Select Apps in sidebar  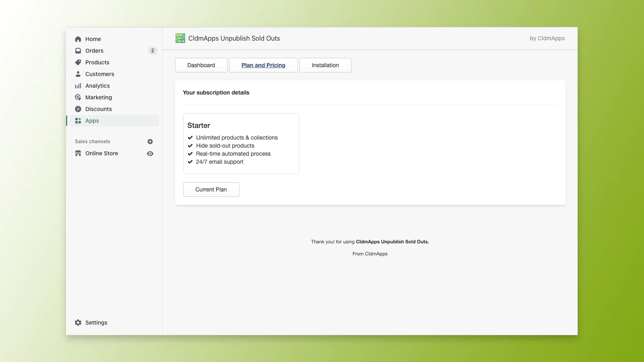pos(92,121)
